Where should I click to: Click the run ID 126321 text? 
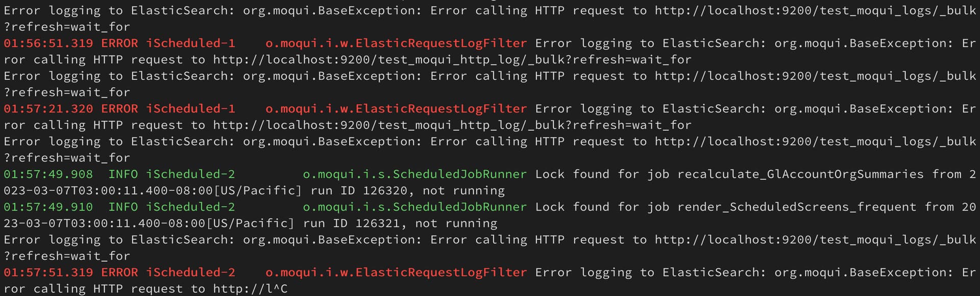(351, 223)
